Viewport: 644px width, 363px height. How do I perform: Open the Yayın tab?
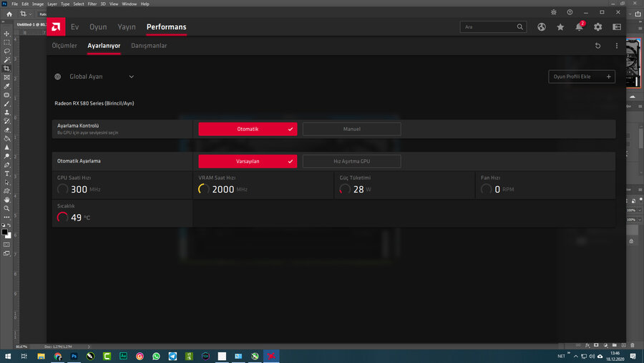127,26
